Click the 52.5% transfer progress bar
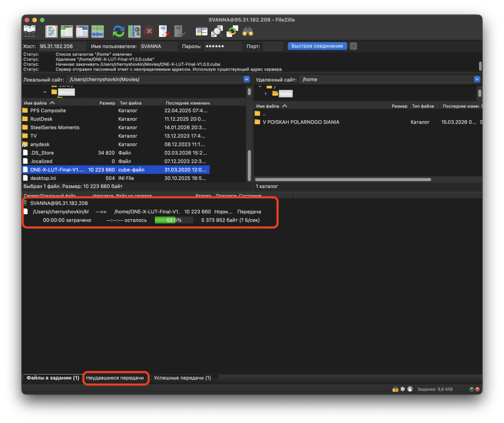Screen dimensions: 504x423 174,220
